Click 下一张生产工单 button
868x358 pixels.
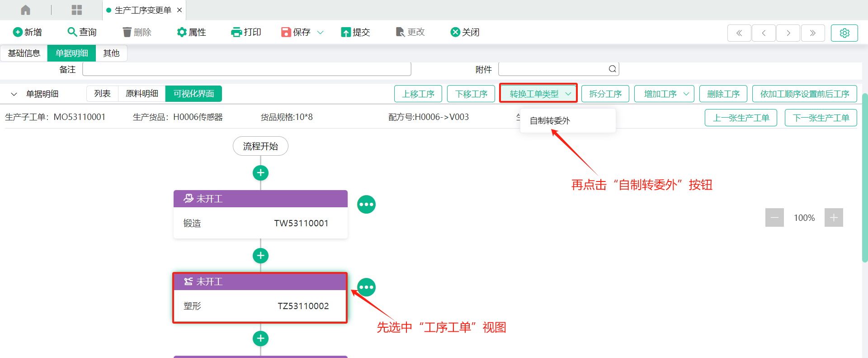[x=821, y=118]
